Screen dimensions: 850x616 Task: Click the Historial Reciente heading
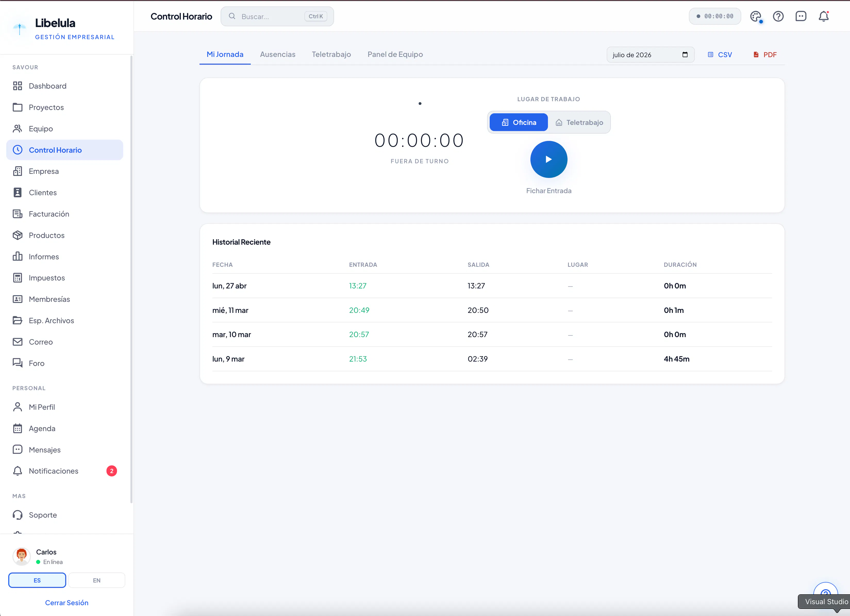coord(241,242)
